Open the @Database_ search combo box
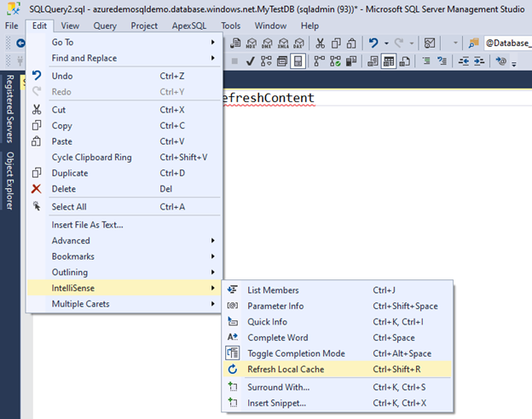 coord(508,43)
